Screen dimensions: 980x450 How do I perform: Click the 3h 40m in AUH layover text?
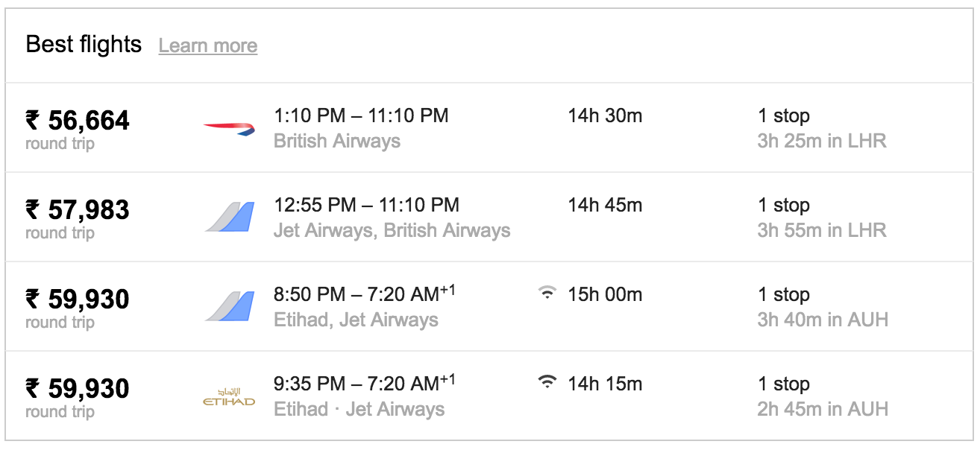pyautogui.click(x=823, y=320)
